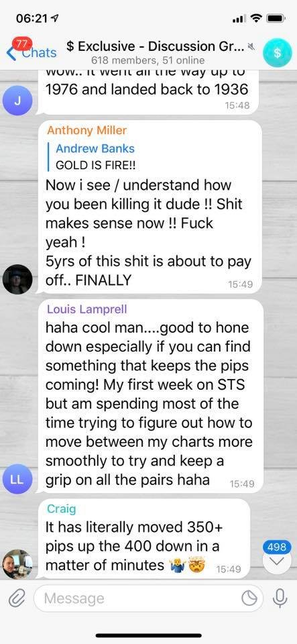297x644 pixels.
Task: Jump to latest messages with down arrow
Action: point(276,562)
